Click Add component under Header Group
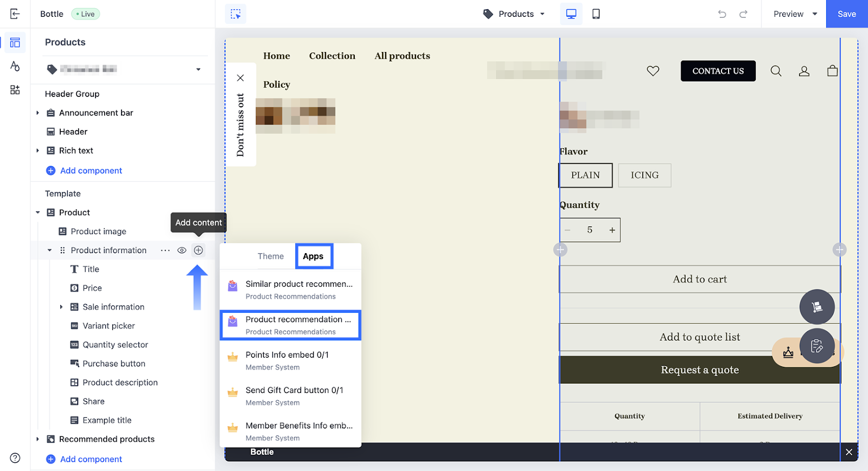This screenshot has height=471, width=868. (x=84, y=171)
